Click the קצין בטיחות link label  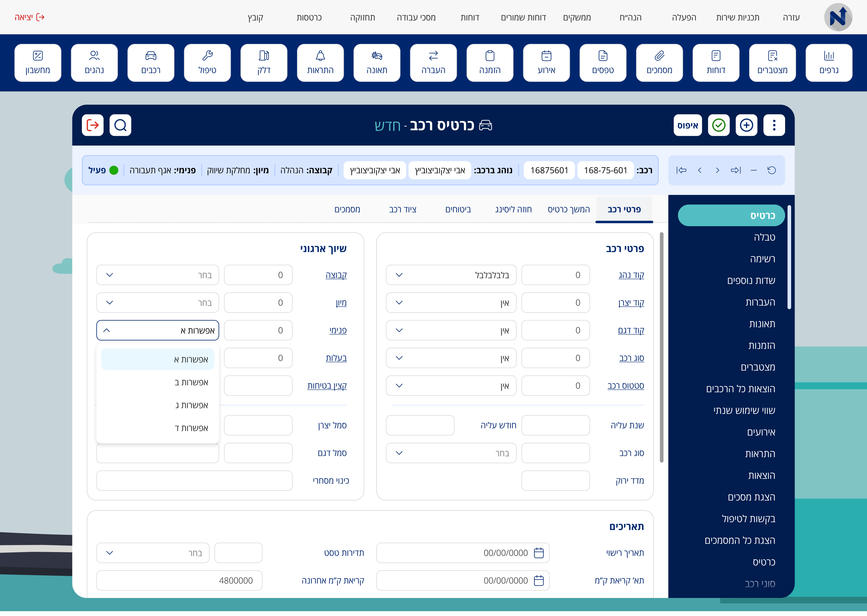point(327,386)
